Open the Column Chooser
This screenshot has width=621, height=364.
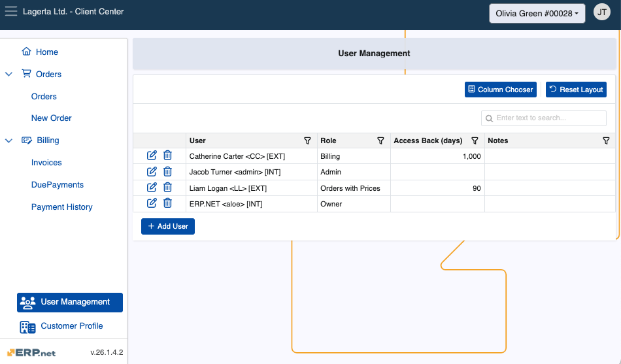tap(500, 90)
